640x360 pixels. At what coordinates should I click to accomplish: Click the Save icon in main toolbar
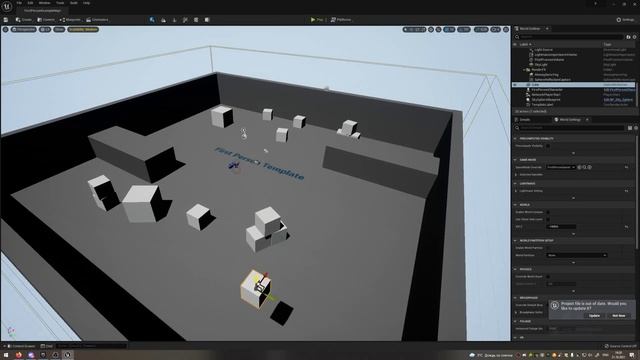(6, 20)
